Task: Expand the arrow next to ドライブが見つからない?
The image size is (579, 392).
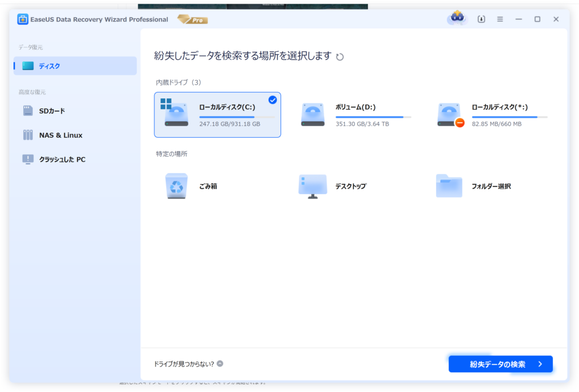Action: (220, 364)
